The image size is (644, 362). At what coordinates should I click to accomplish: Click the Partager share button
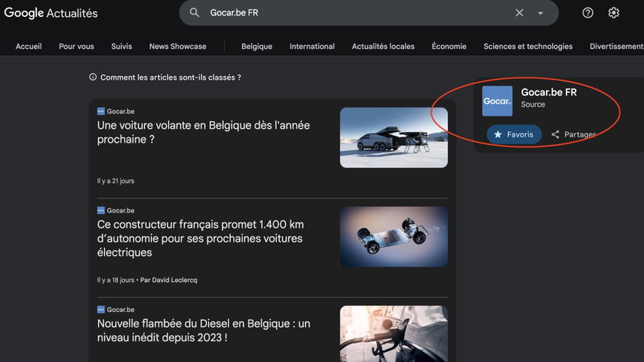[x=573, y=134]
